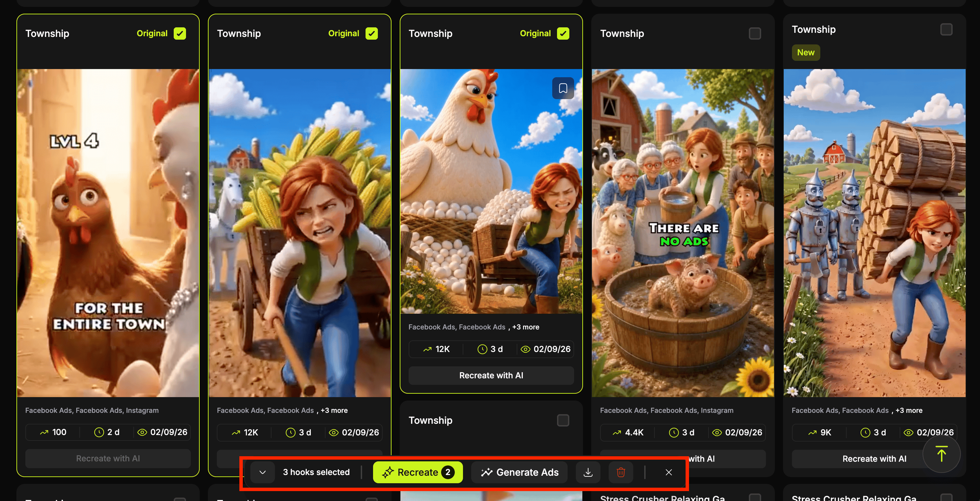Click the trend icon in the giant chicken card

point(428,349)
